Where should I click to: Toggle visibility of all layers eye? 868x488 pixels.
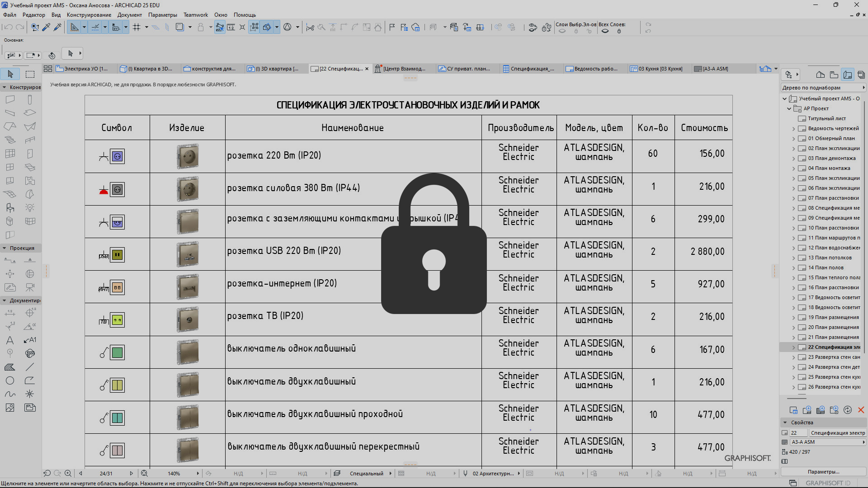pos(605,31)
